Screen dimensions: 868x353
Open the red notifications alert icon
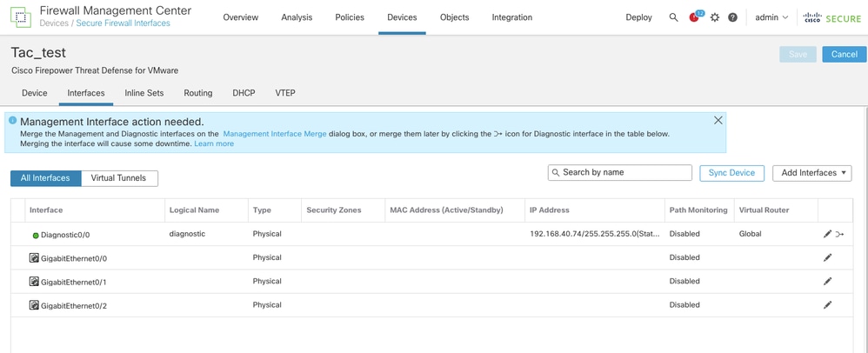pos(694,17)
